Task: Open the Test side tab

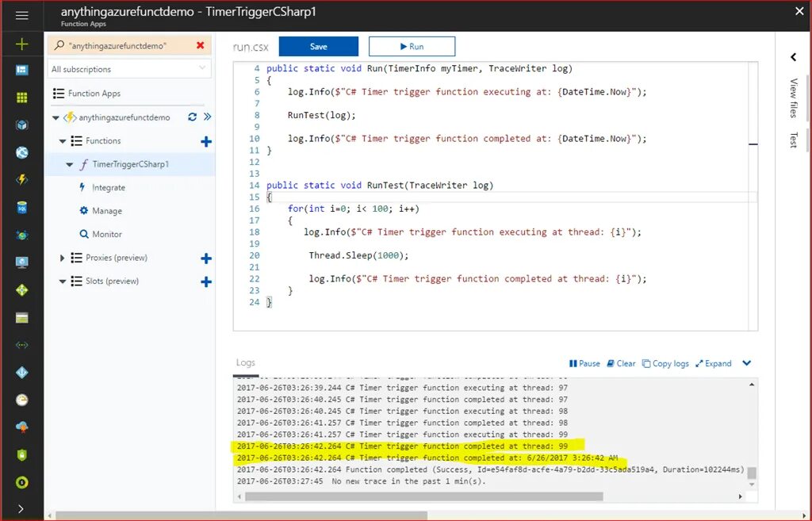Action: coord(793,140)
